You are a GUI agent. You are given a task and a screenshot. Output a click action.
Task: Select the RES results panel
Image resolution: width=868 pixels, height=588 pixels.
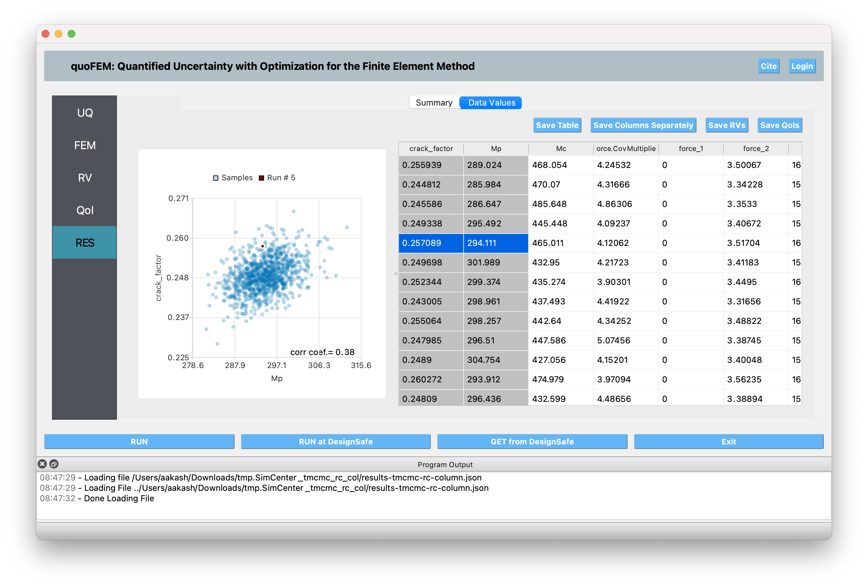pyautogui.click(x=85, y=243)
